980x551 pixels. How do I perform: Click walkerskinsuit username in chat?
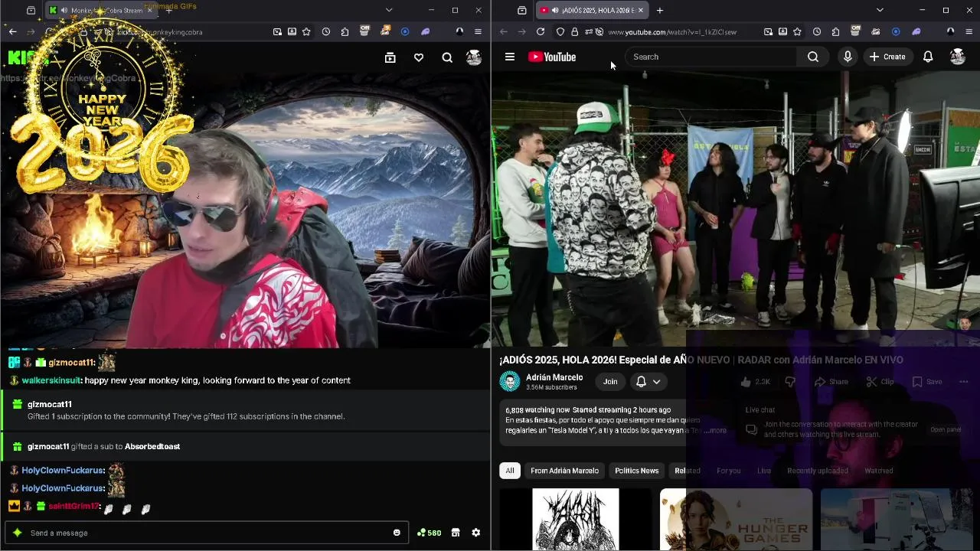[51, 380]
